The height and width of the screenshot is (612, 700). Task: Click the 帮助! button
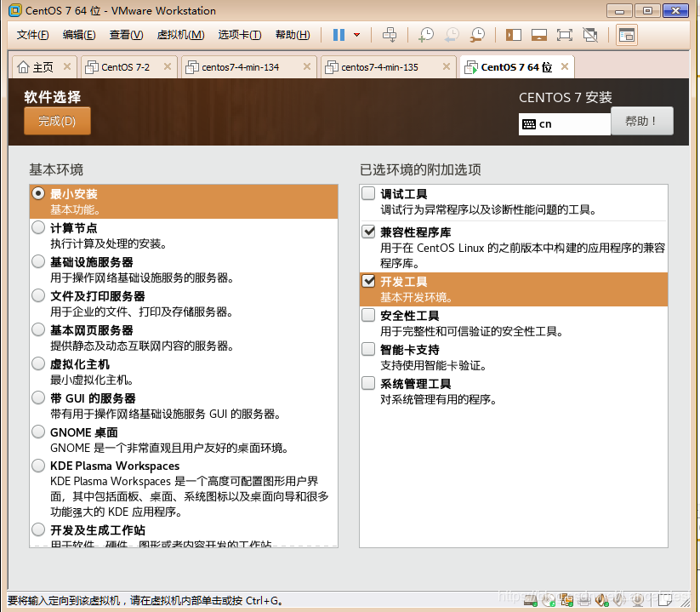642,120
